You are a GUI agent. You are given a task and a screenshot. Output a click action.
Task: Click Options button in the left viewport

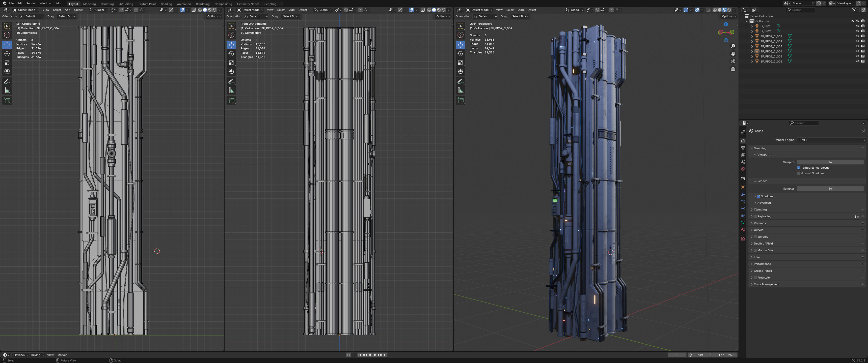[x=214, y=16]
